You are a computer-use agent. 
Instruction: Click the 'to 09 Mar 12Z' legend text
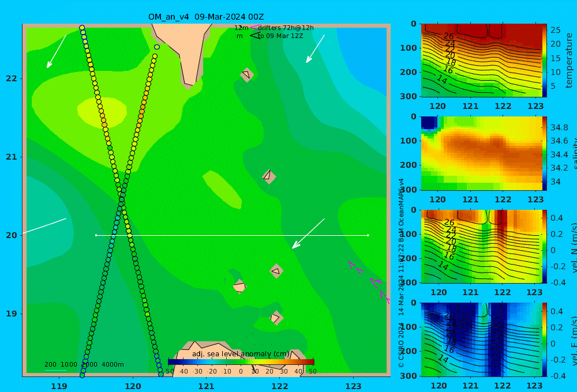point(280,36)
